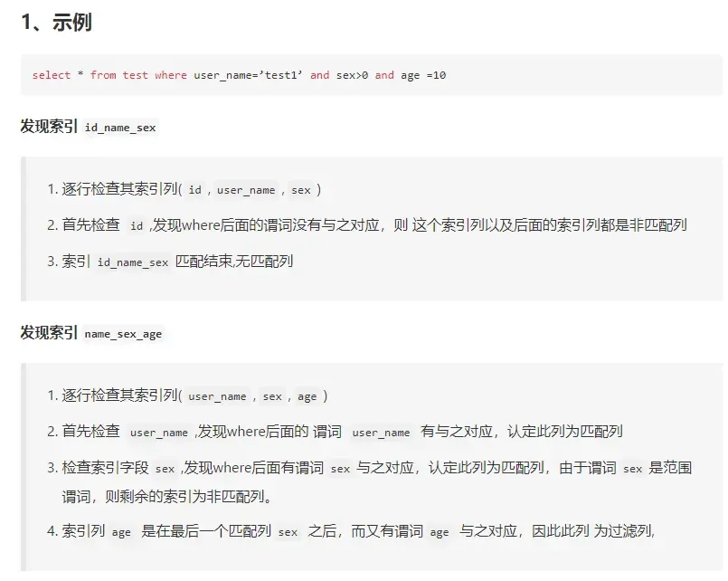
Task: Click the inline code id_name_sex beside its heading
Action: [120, 128]
